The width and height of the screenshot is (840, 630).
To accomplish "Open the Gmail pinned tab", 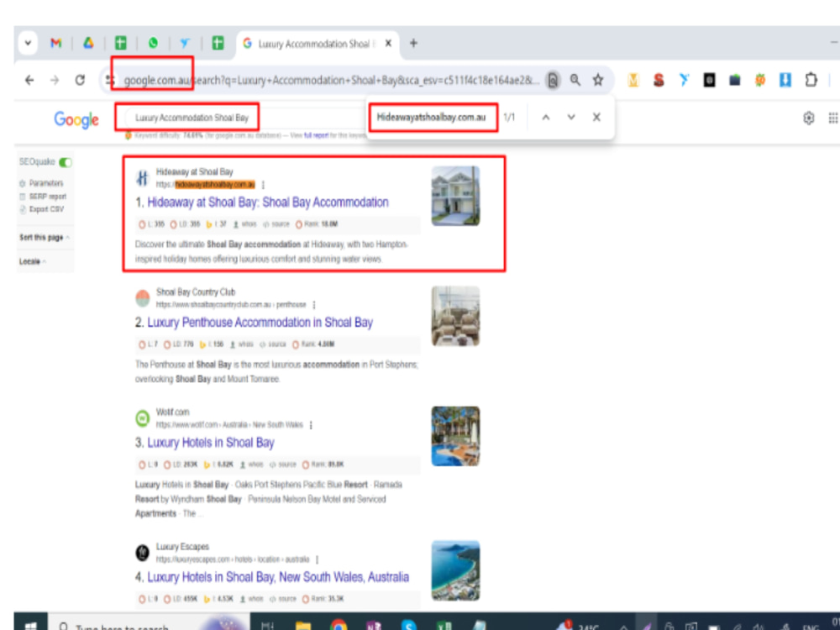I will tap(55, 43).
